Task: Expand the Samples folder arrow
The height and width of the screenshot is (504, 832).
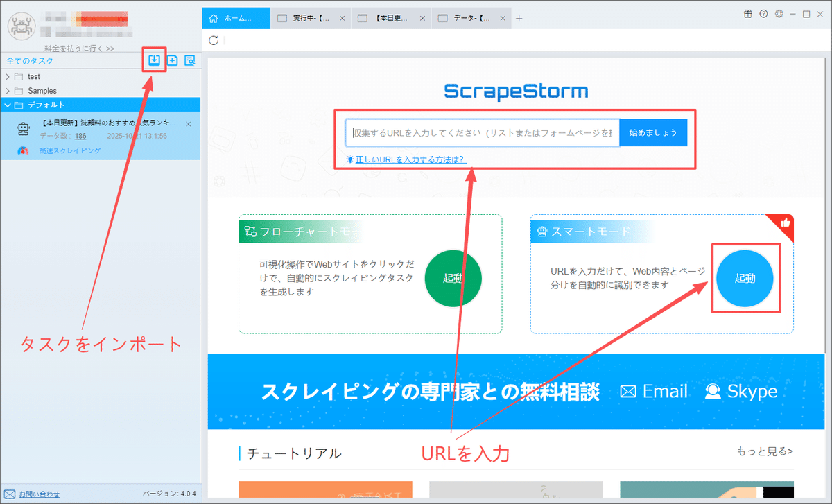Action: [x=8, y=91]
